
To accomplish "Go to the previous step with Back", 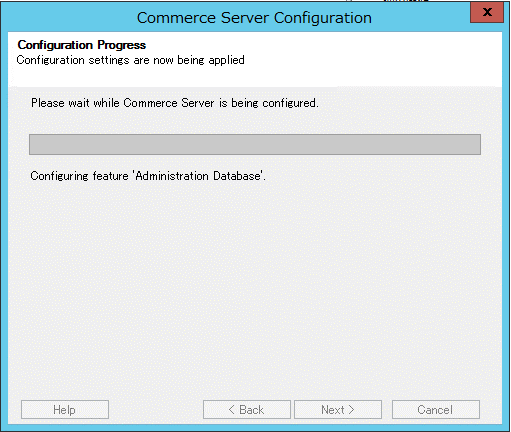I will click(x=247, y=409).
